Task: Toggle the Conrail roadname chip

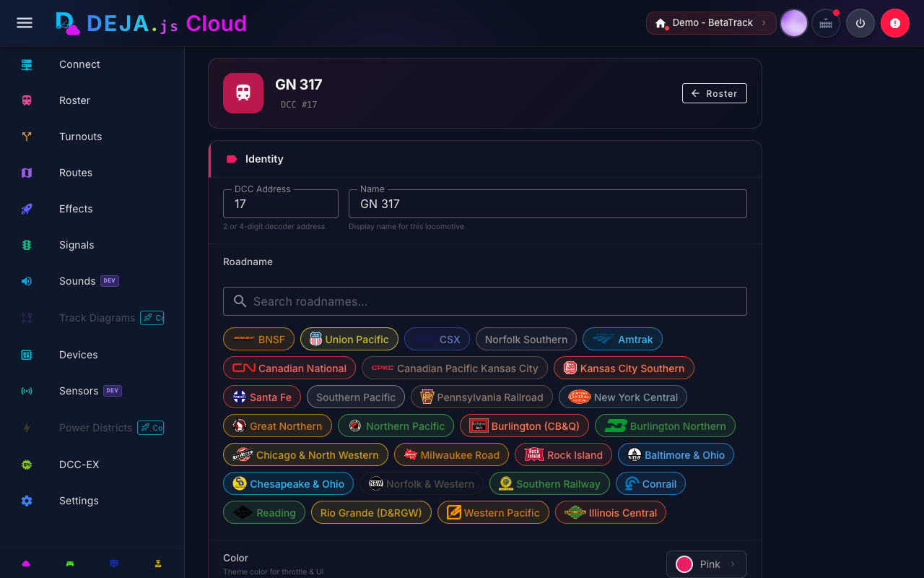Action: (x=650, y=484)
